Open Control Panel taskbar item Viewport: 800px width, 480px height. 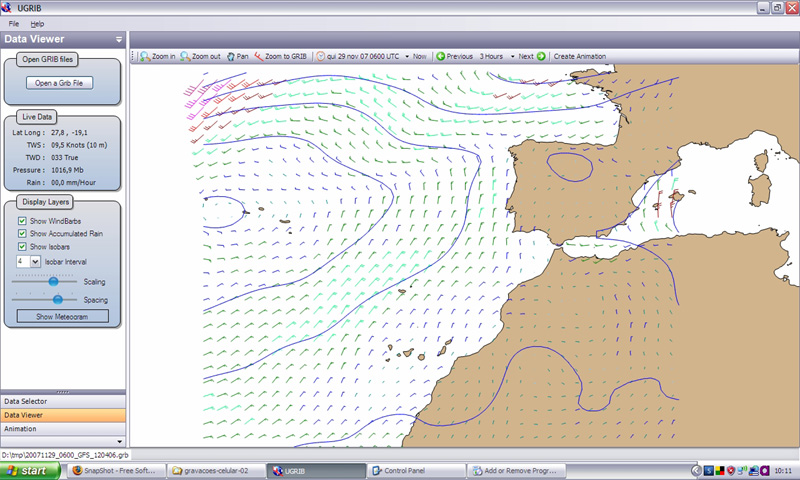417,470
